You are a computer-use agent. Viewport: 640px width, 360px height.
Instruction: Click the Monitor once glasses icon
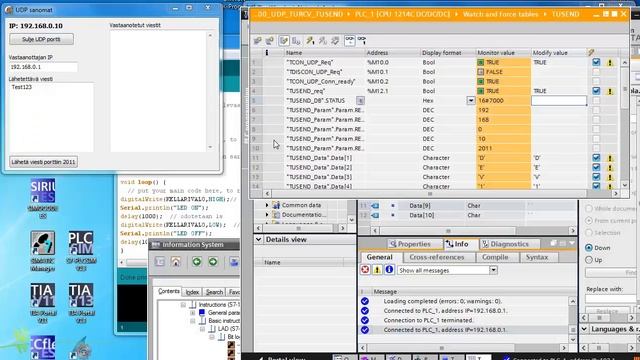[362, 40]
